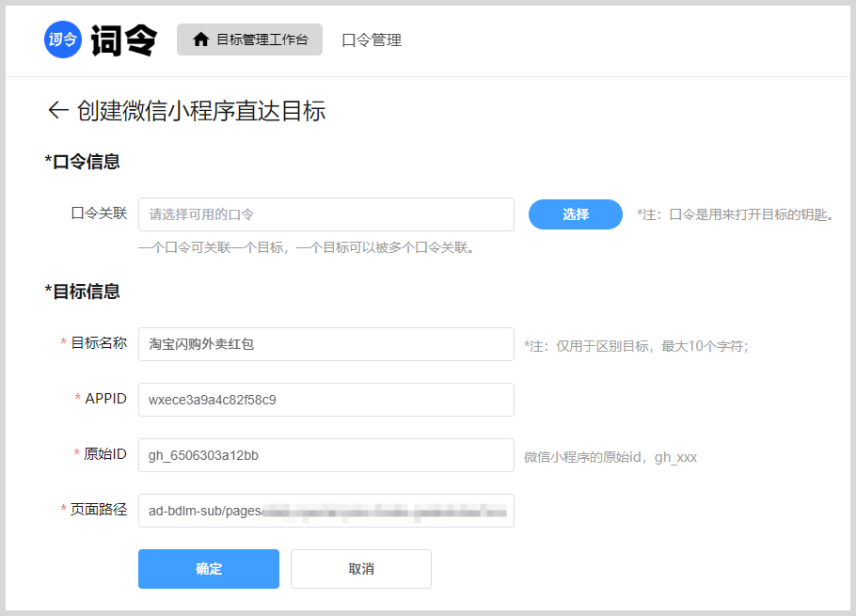The image size is (856, 616).
Task: Go back using the left arrow icon
Action: [x=58, y=110]
